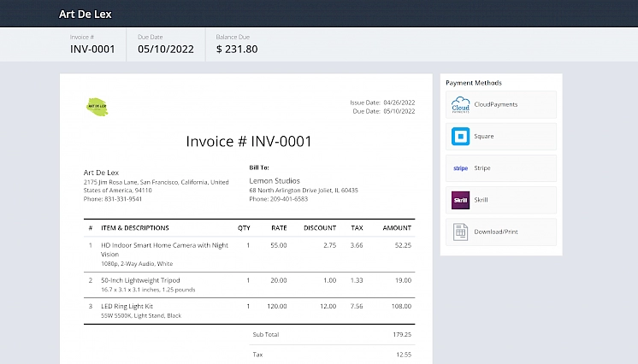This screenshot has height=364, width=638.
Task: Click the Due Date 05/10/2022 header field
Action: pos(165,49)
